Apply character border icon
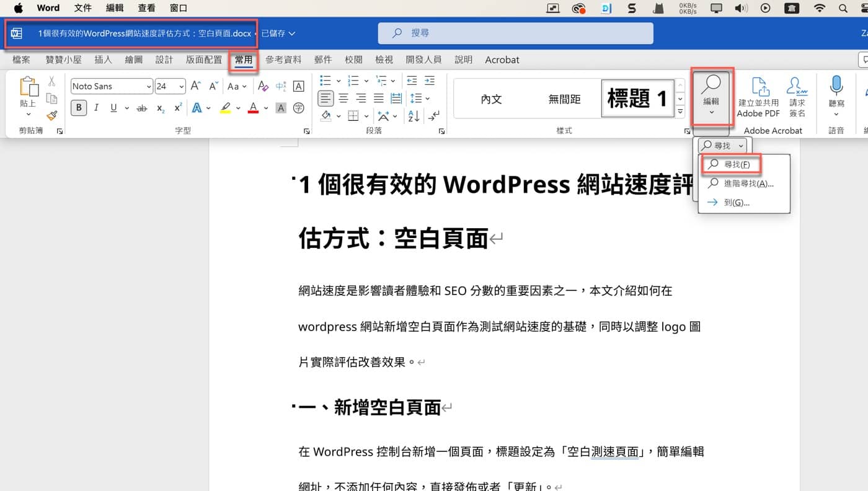 (298, 86)
